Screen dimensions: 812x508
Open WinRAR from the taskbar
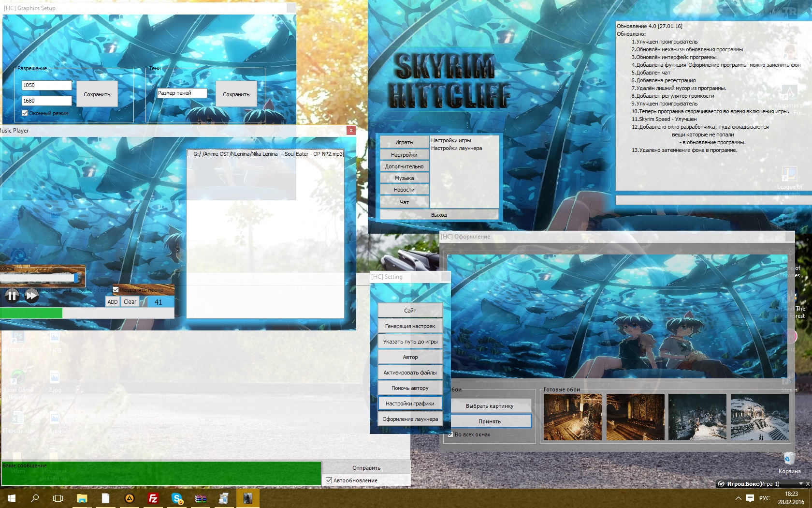point(201,498)
